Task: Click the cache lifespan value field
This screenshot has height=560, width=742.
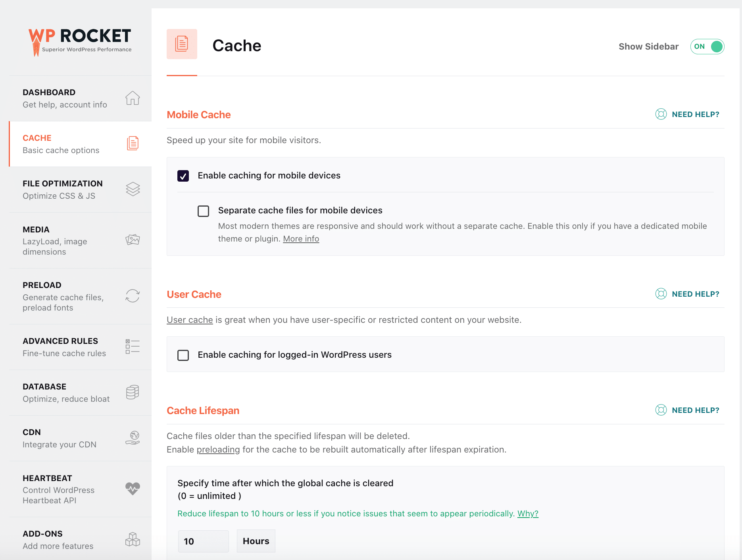Action: (203, 541)
